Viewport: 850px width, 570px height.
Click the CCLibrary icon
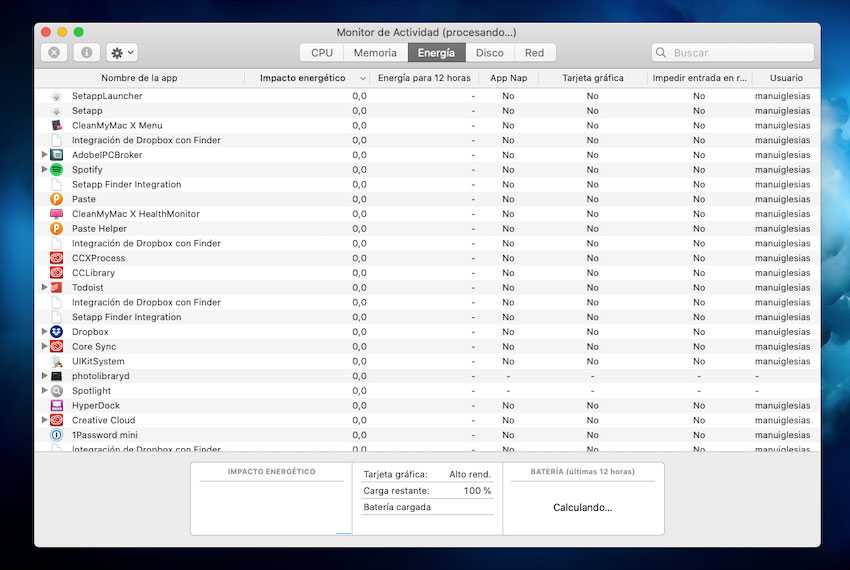click(56, 273)
